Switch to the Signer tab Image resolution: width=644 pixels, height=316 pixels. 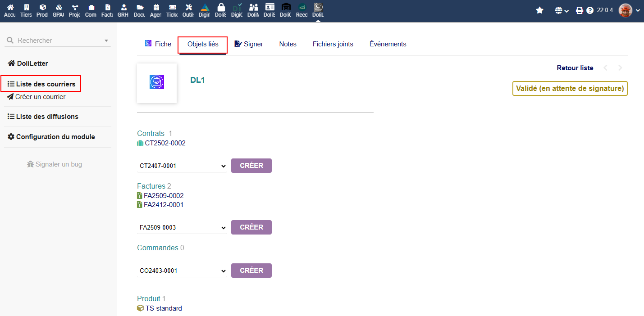pos(249,44)
